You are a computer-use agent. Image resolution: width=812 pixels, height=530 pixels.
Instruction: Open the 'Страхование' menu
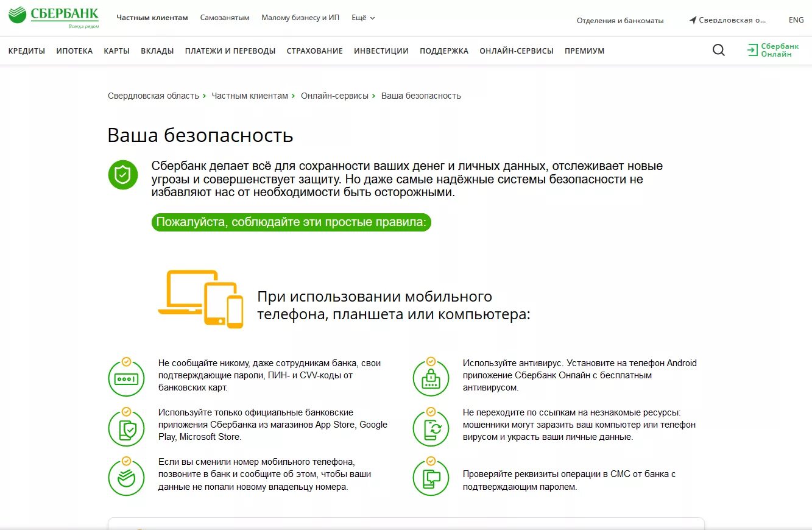pyautogui.click(x=315, y=51)
